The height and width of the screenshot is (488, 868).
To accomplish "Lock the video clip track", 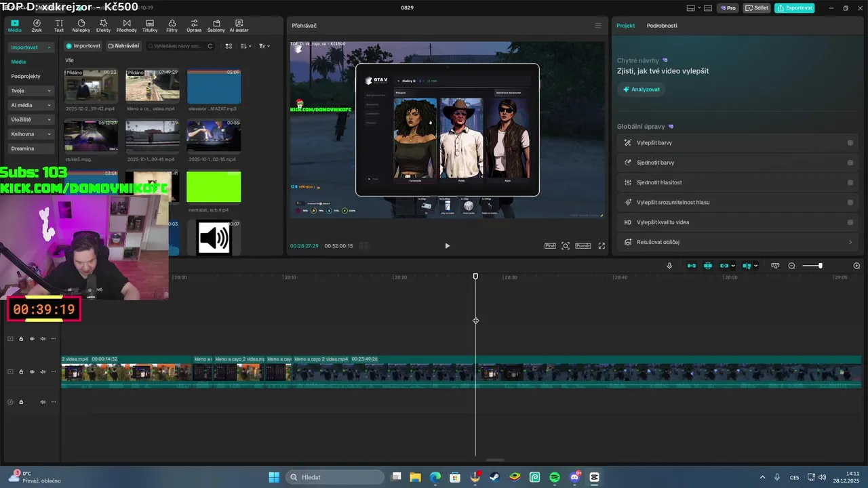I will click(x=21, y=371).
